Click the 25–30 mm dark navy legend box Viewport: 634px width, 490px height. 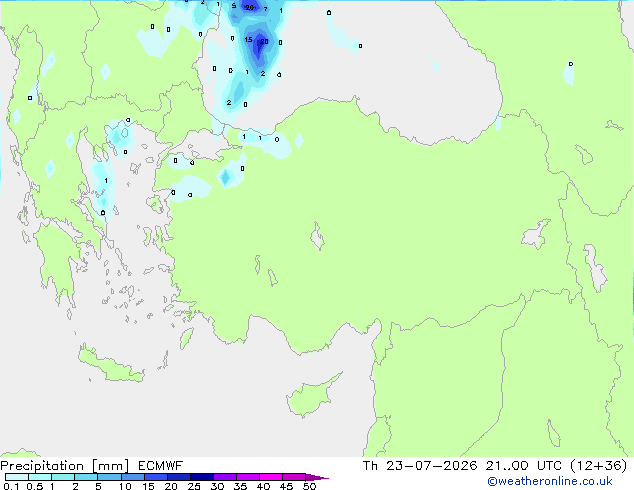tap(202, 477)
